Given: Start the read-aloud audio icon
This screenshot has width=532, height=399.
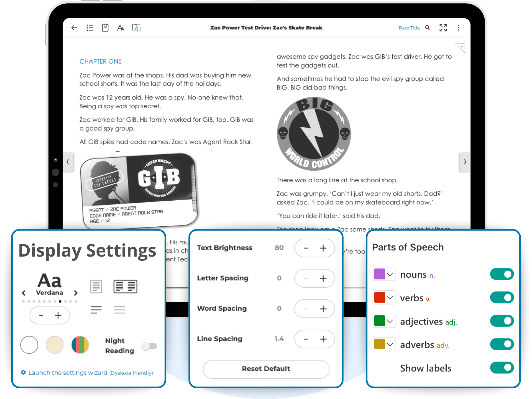Looking at the screenshot, I should [x=136, y=28].
